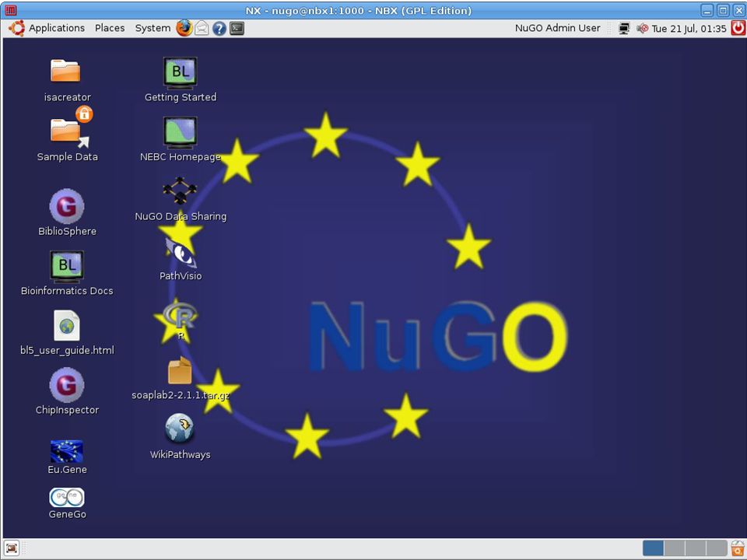Launch the NuGO Data Sharing icon
The height and width of the screenshot is (560, 747).
click(180, 191)
